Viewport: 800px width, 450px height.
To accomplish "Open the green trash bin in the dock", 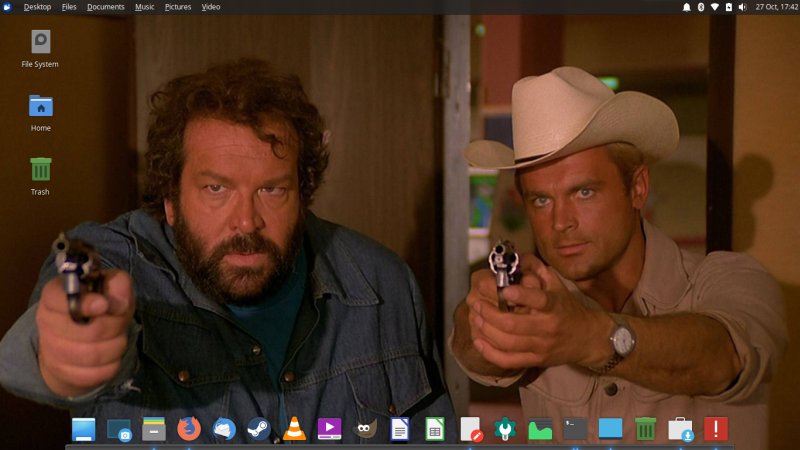I will click(x=645, y=429).
